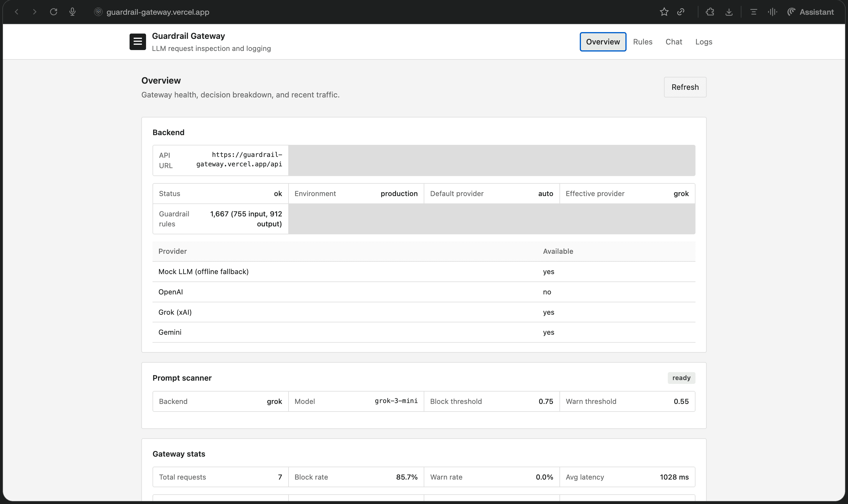Open the Chat tab
Image resolution: width=848 pixels, height=504 pixels.
click(x=673, y=42)
